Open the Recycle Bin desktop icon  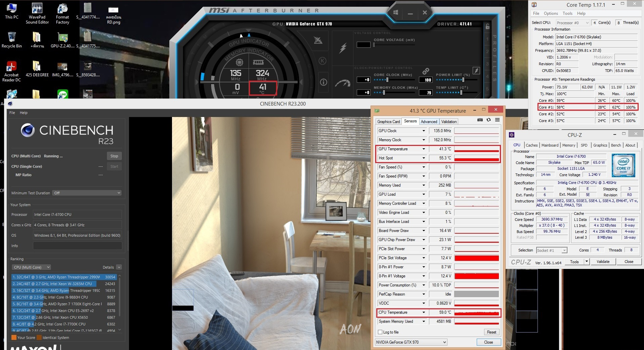[11, 40]
